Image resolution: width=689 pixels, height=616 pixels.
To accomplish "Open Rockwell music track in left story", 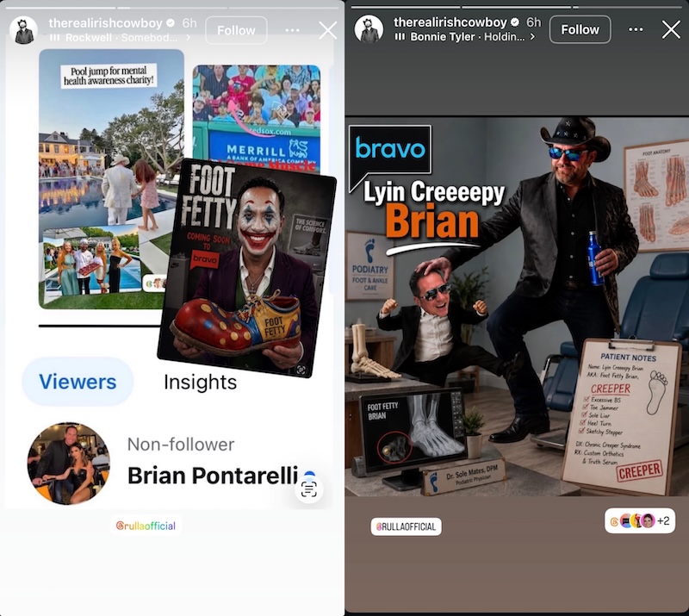I will [121, 38].
